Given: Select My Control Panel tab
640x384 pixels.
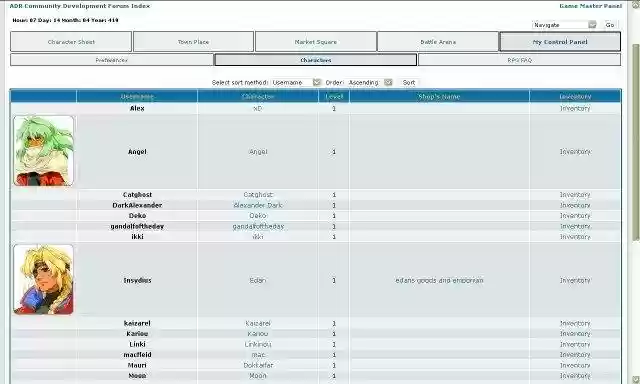Looking at the screenshot, I should pyautogui.click(x=560, y=42).
